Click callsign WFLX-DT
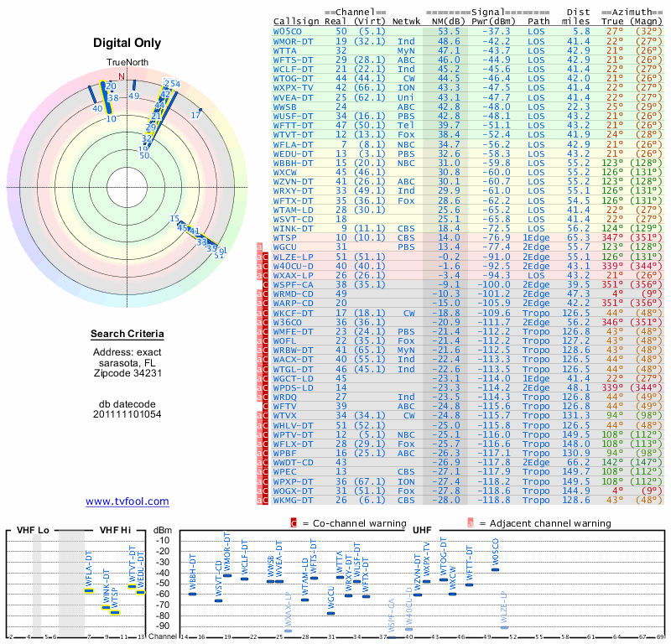 [x=293, y=444]
